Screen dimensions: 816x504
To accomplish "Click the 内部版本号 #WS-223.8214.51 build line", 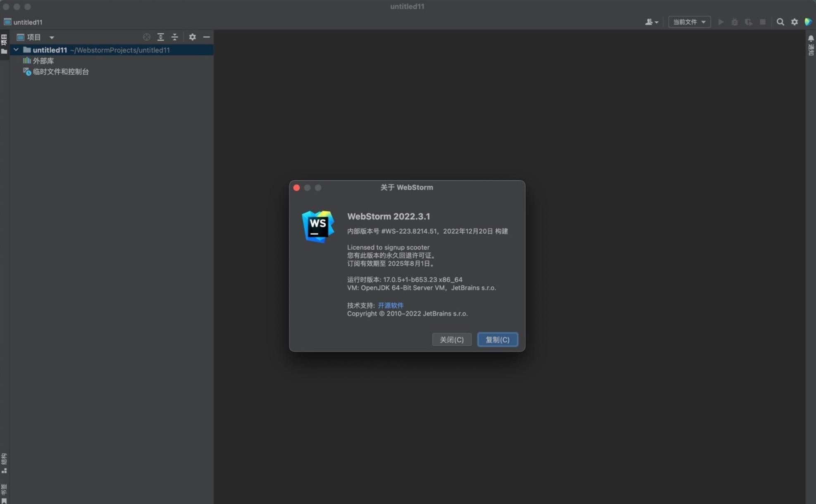I will click(427, 231).
